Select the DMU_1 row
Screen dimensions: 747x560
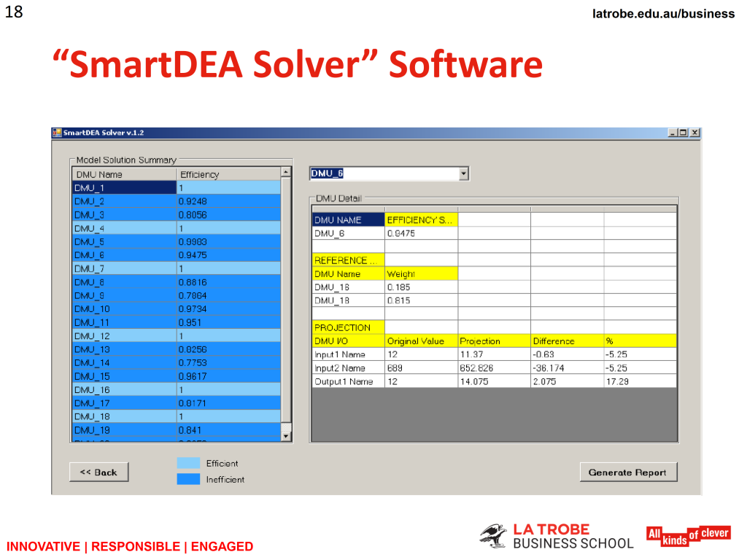pyautogui.click(x=177, y=187)
